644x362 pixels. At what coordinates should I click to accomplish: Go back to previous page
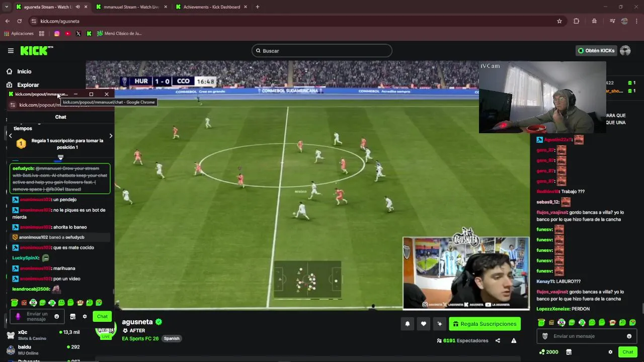click(x=7, y=21)
